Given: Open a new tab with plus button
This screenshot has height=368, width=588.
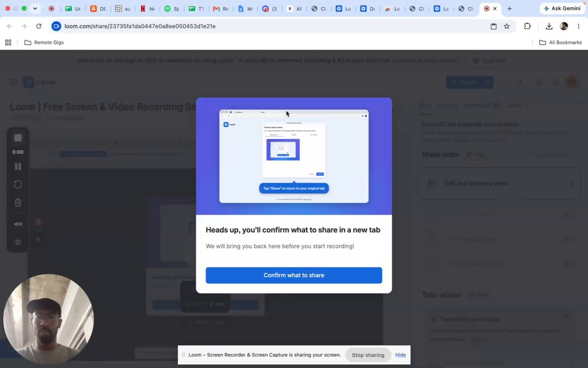Looking at the screenshot, I should (x=509, y=8).
